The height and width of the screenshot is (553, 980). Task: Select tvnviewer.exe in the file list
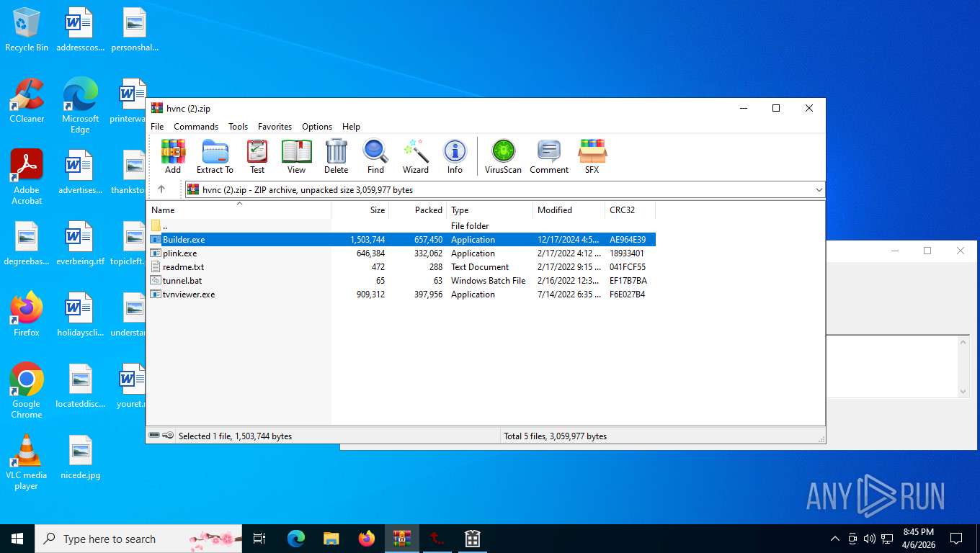click(401, 295)
